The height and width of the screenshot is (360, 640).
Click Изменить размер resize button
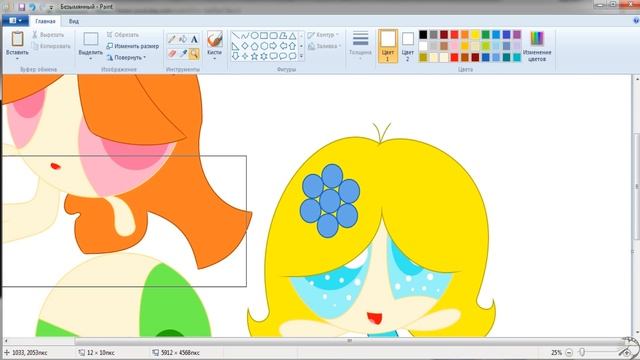click(133, 46)
